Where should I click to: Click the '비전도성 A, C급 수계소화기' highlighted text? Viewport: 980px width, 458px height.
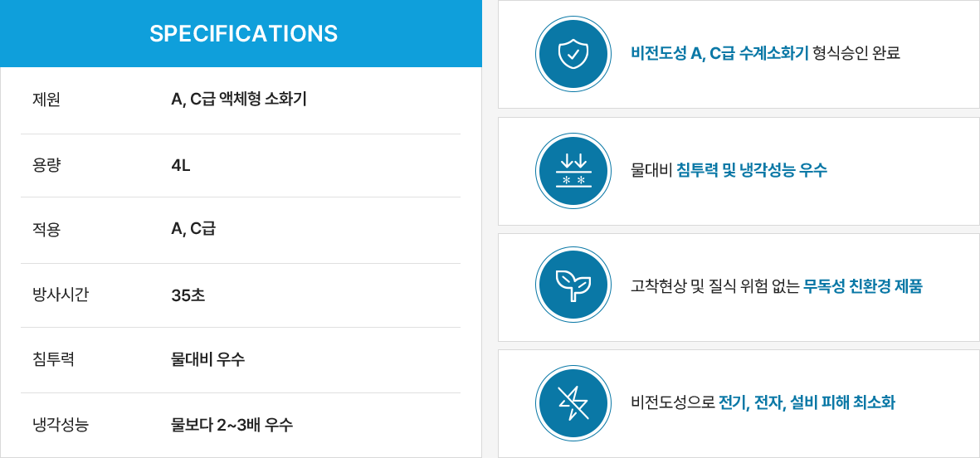pyautogui.click(x=720, y=53)
